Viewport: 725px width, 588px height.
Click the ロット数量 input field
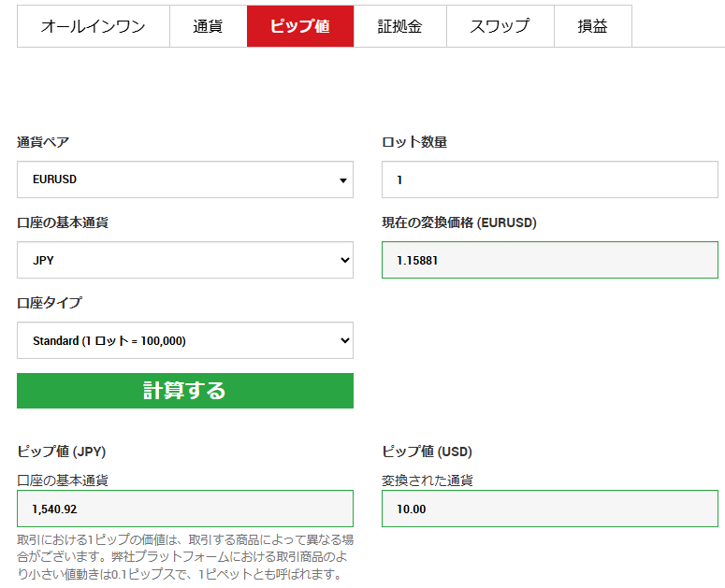coord(549,179)
